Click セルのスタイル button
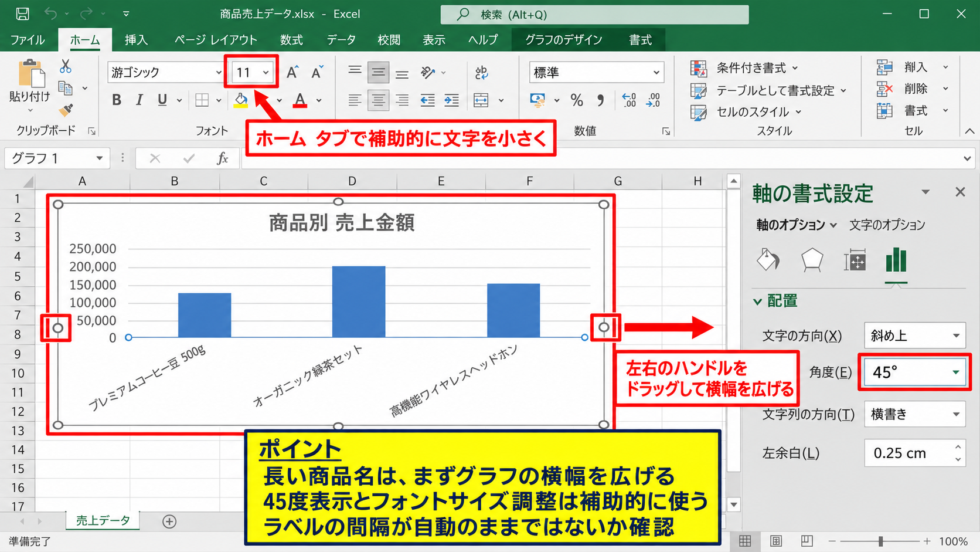The height and width of the screenshot is (552, 980). click(x=746, y=111)
